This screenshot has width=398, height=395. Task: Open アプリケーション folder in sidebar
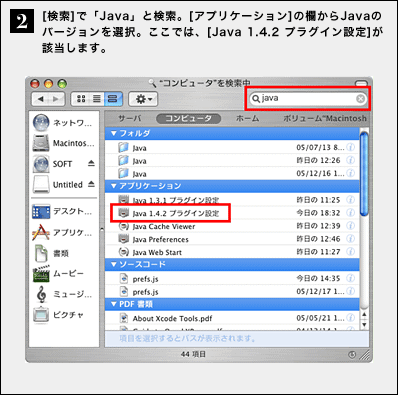point(62,232)
